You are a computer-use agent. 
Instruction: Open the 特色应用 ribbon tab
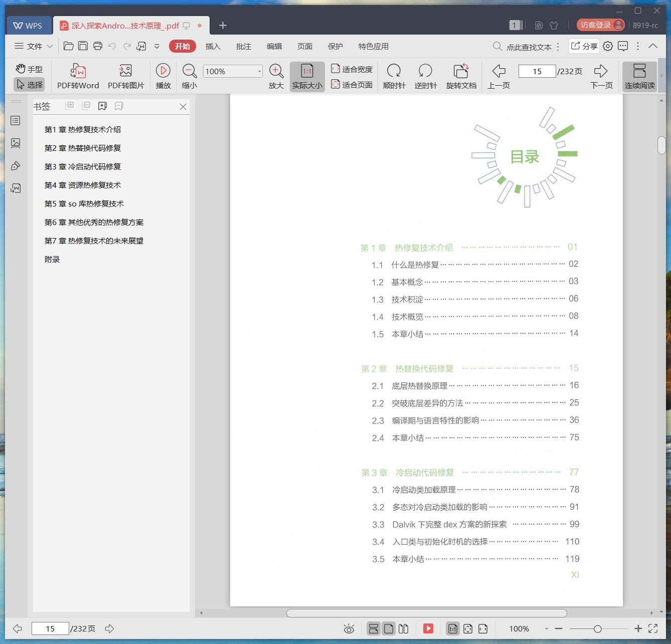373,46
